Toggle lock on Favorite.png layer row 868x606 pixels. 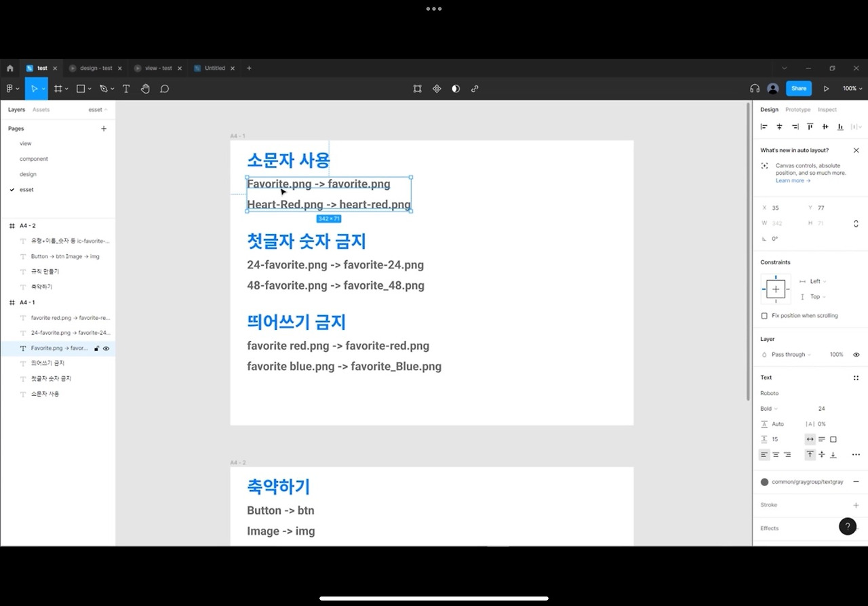(96, 348)
